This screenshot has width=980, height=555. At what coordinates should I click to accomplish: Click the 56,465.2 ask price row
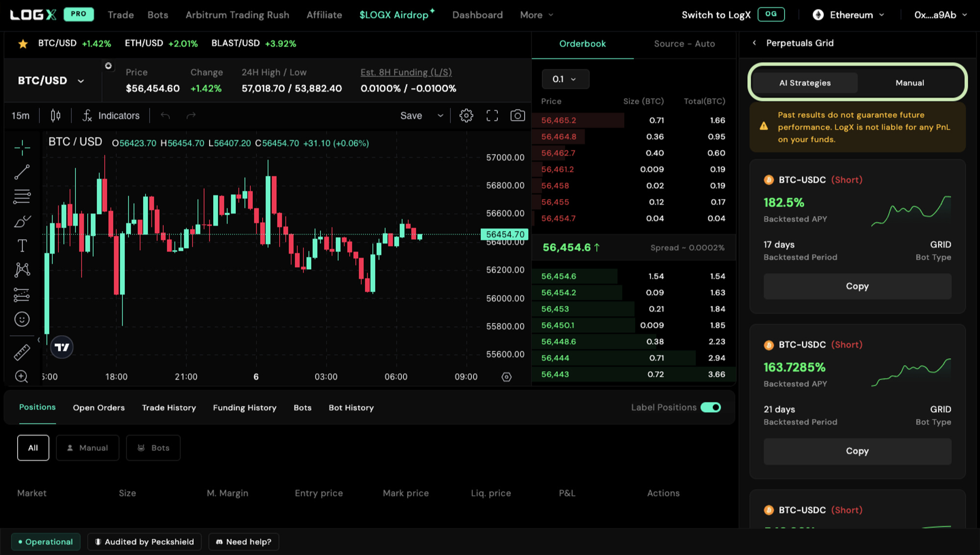point(634,120)
